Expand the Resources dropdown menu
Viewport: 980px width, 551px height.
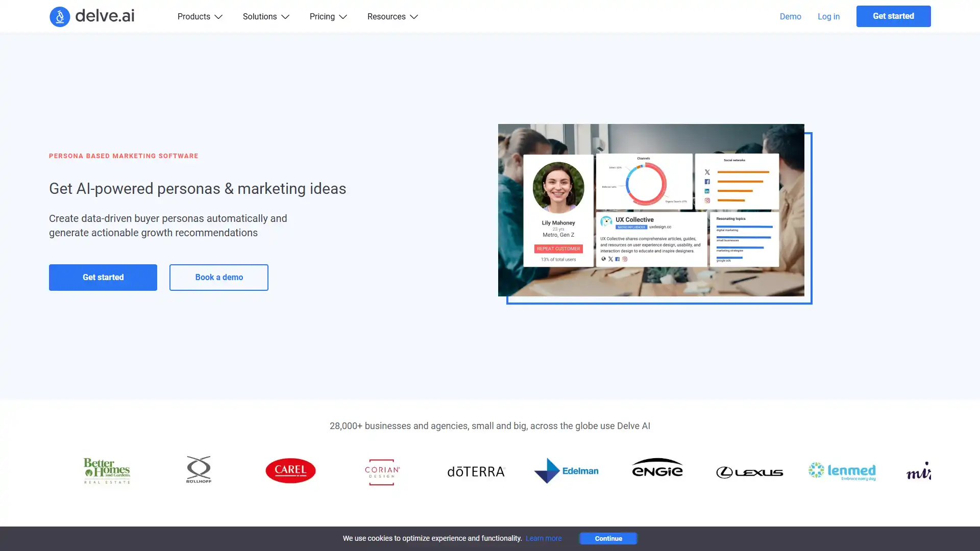pyautogui.click(x=393, y=15)
